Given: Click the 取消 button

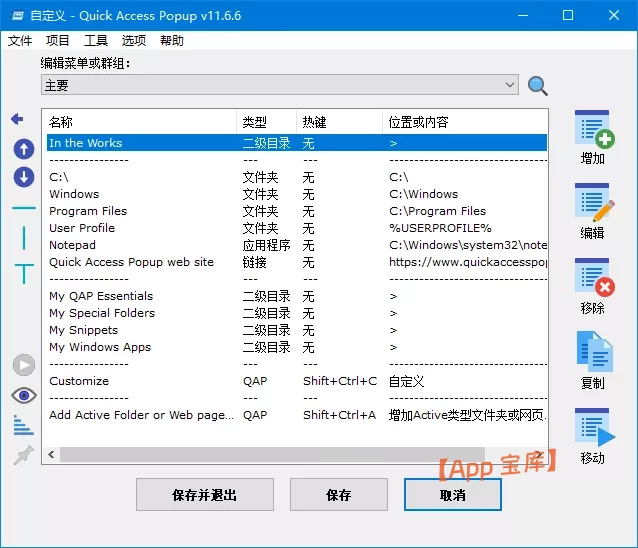Looking at the screenshot, I should pyautogui.click(x=452, y=495).
